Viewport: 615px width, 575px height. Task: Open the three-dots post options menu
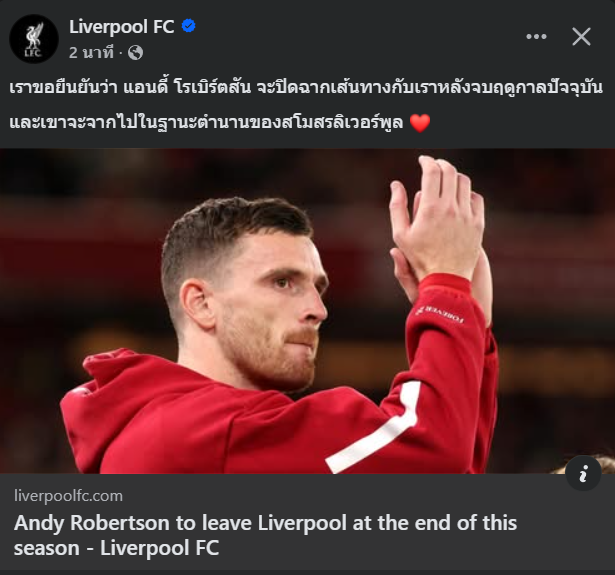536,36
